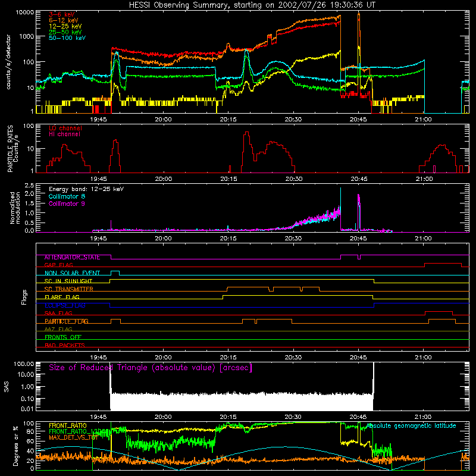Viewport: 476px width, 476px height.
Task: Click the 20:30 time label below the modulation panel
Action: pos(293,239)
